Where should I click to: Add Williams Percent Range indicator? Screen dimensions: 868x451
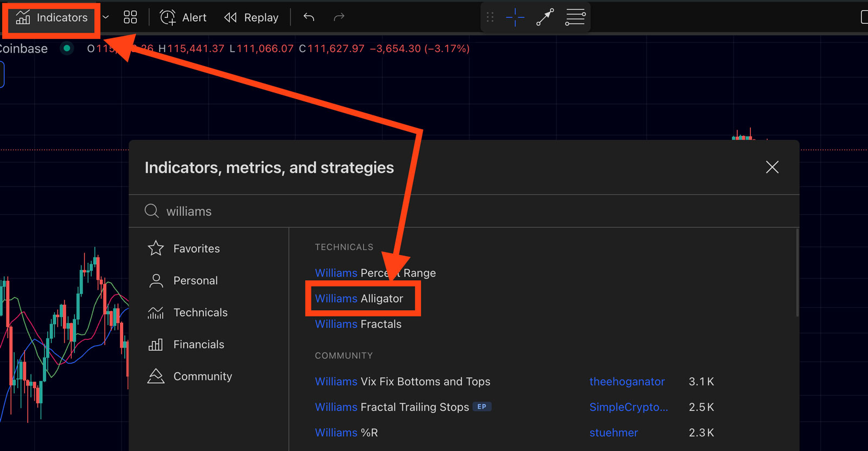pos(375,273)
